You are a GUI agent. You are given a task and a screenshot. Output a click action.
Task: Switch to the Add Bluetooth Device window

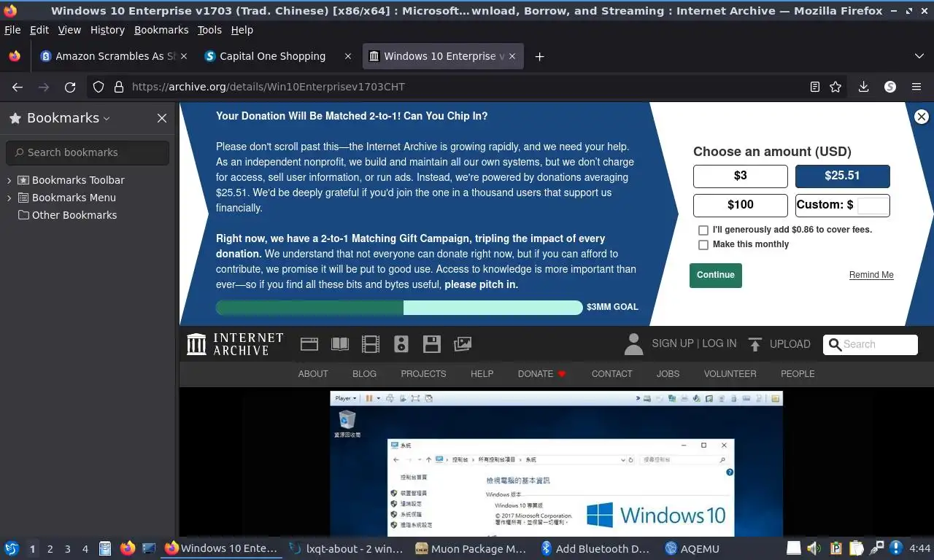[595, 548]
